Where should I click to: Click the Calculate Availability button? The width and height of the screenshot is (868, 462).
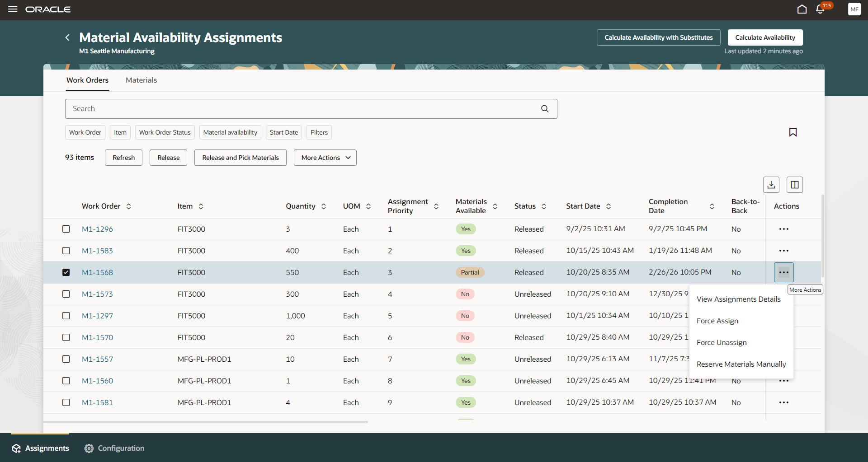(x=765, y=37)
